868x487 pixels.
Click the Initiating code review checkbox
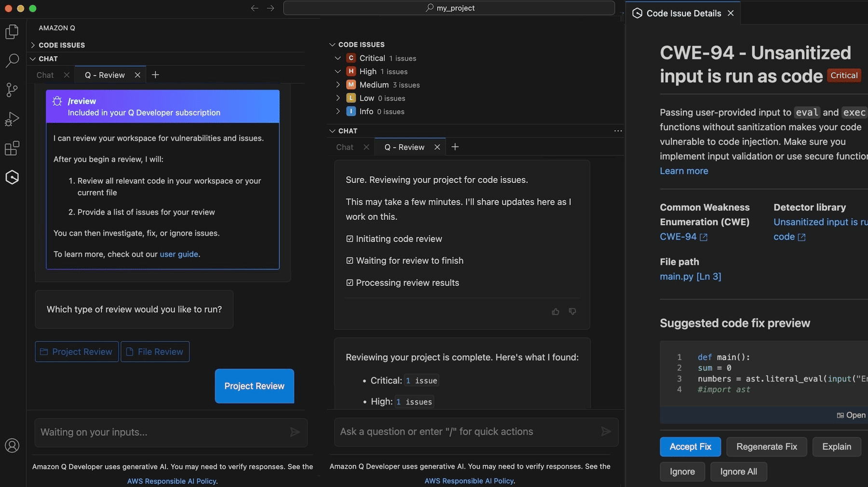click(350, 239)
